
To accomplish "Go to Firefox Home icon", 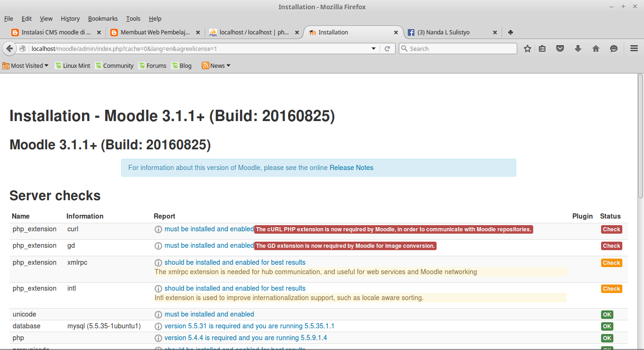I will tap(596, 49).
